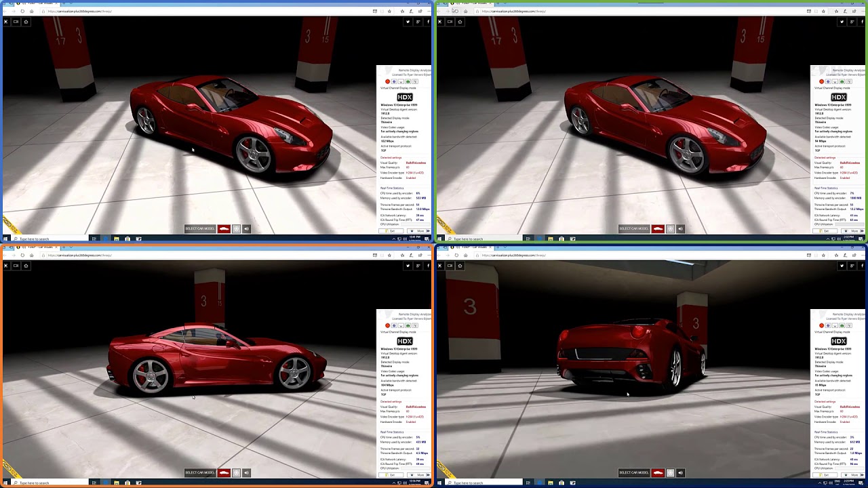Share on Twitter in top-right pane
The width and height of the screenshot is (868, 488).
click(842, 22)
